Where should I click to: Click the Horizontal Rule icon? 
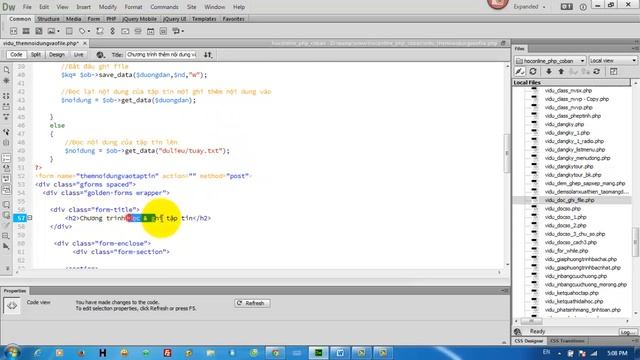click(138, 31)
